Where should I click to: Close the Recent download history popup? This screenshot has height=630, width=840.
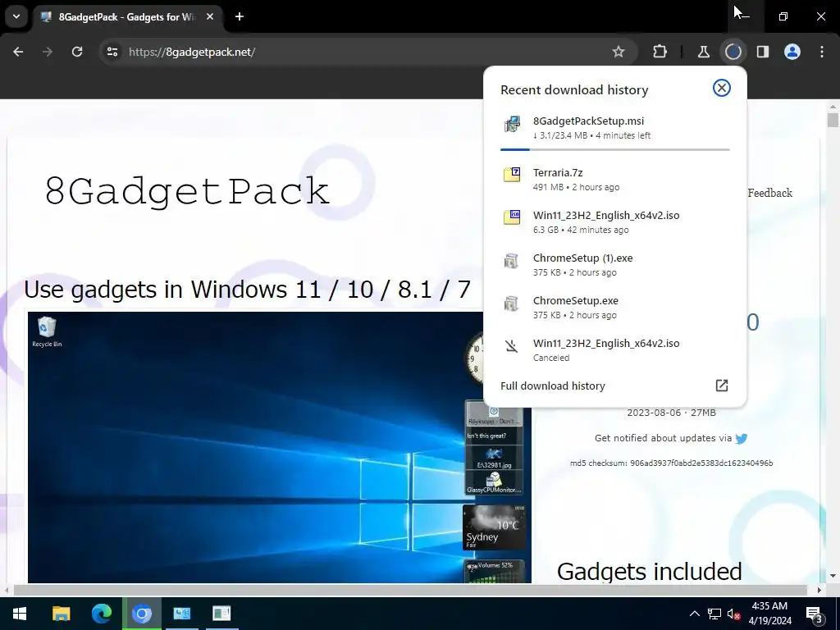click(x=722, y=88)
